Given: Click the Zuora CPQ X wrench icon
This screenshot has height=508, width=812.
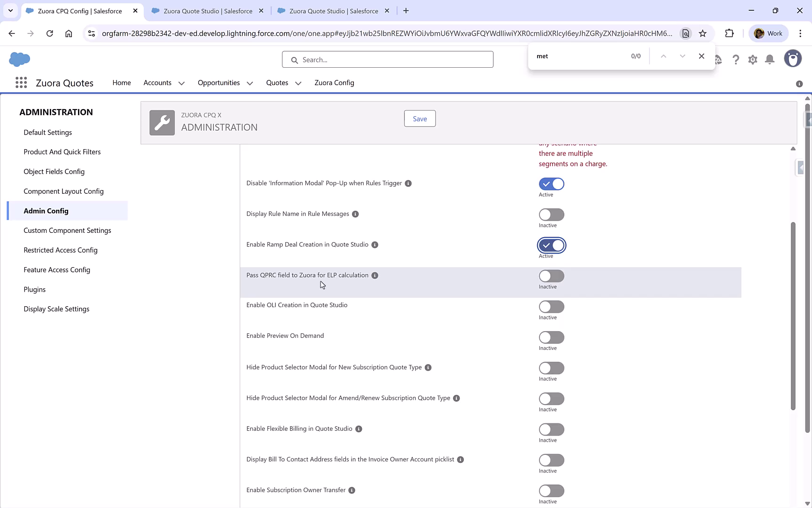Looking at the screenshot, I should 162,122.
